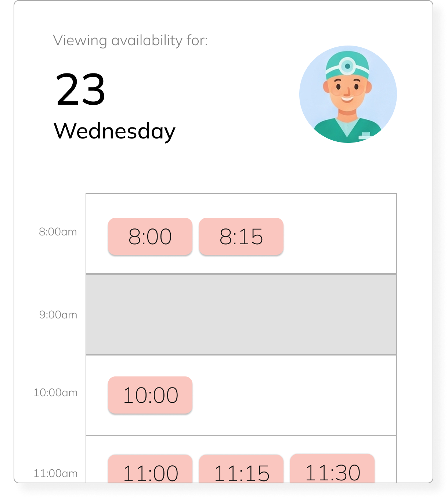The height and width of the screenshot is (498, 448).
Task: Click the unavailable 9:00am gray block
Action: click(x=241, y=313)
